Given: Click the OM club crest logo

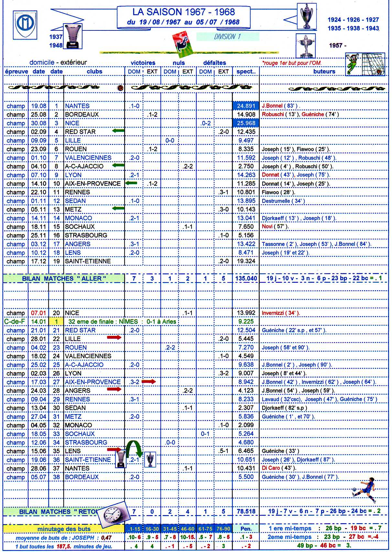Looking at the screenshot, I should [x=25, y=25].
